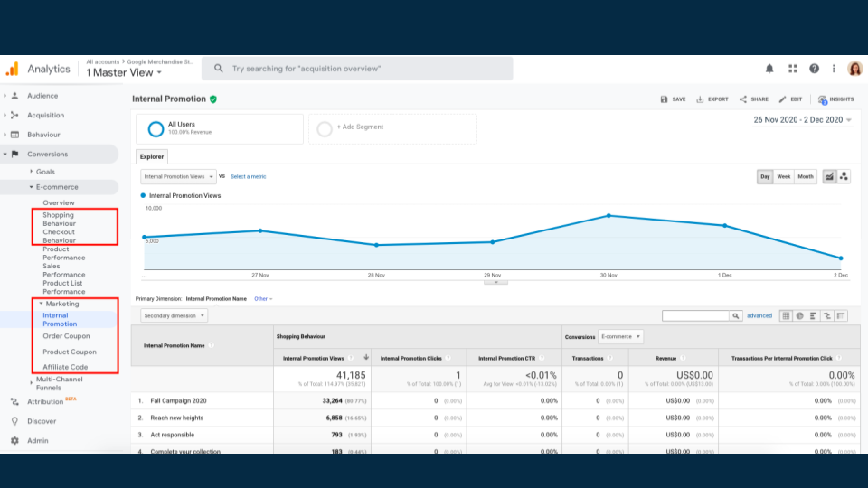
Task: Click the Attribution icon in sidebar
Action: (x=15, y=401)
